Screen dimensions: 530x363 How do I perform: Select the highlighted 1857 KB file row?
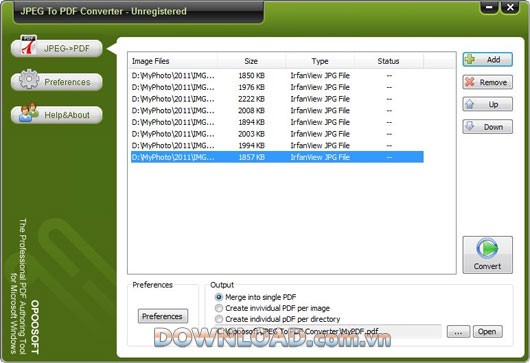[x=277, y=157]
